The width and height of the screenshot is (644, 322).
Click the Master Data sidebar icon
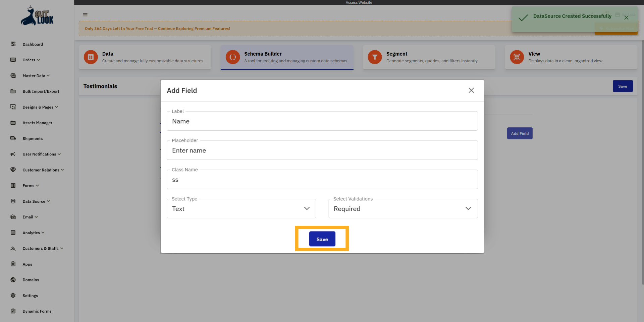[13, 76]
